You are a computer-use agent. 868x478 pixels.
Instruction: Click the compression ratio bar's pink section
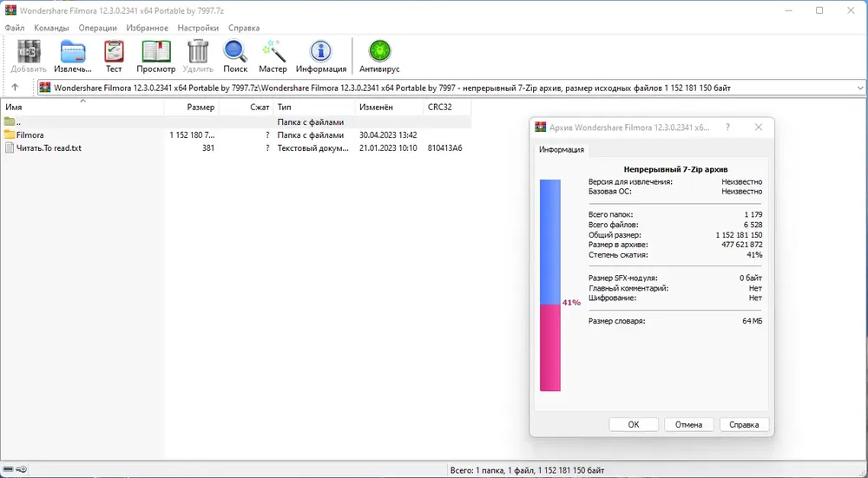[550, 347]
